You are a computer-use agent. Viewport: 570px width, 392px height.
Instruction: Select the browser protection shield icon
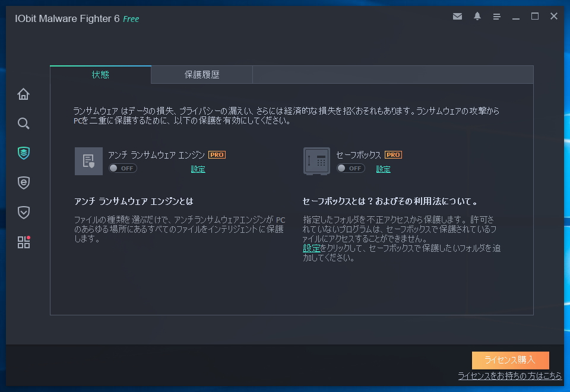click(23, 183)
